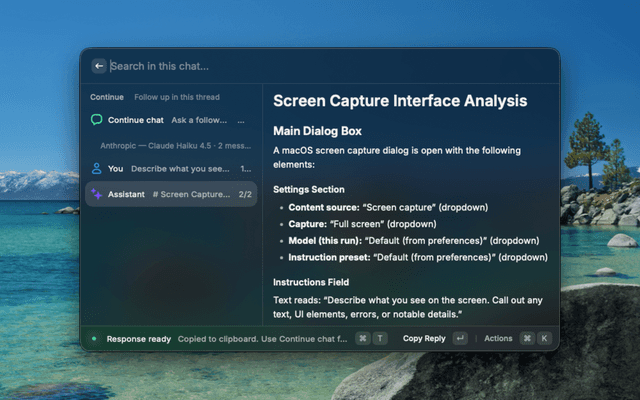Click the green Response ready status dot
Image resolution: width=640 pixels, height=400 pixels.
(94, 338)
